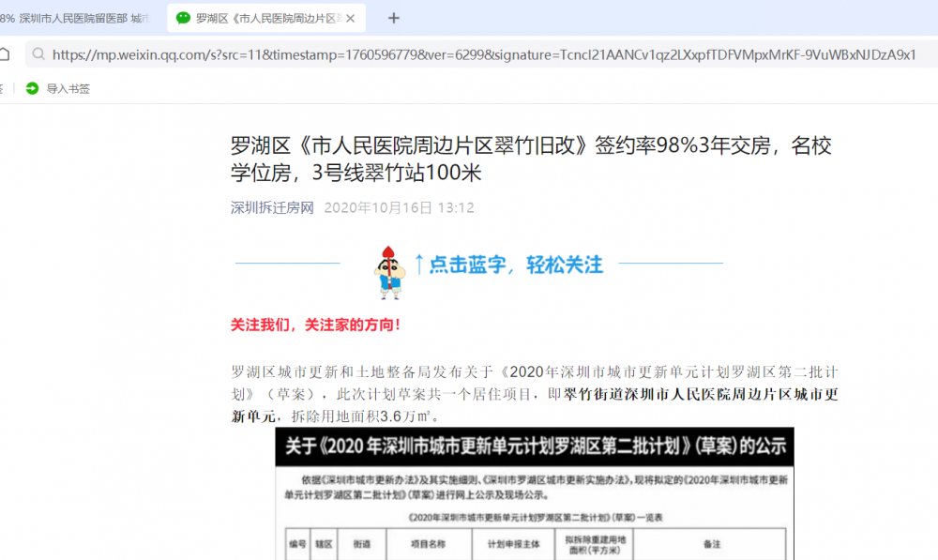Click the Crayon Shin-chan cartoon image
The height and width of the screenshot is (560, 938).
[389, 272]
